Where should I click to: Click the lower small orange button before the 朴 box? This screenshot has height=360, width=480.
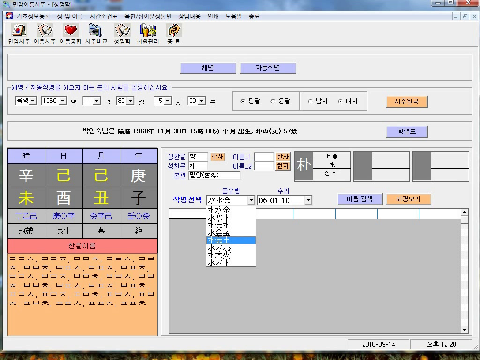click(283, 166)
